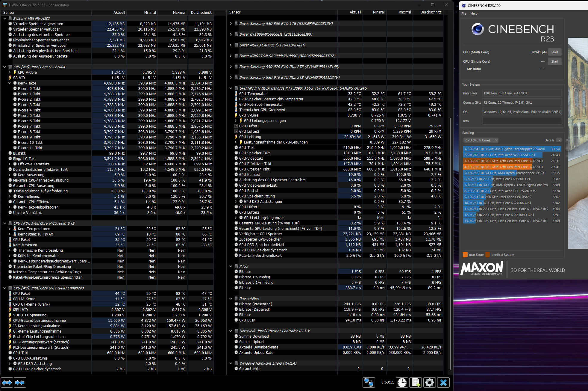588x391 pixels.
Task: Click the Info text input field
Action: pyautogui.click(x=522, y=121)
